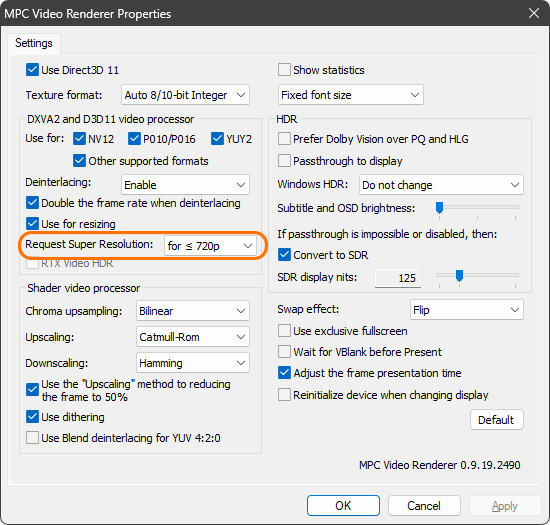Close the MPC Video Renderer Properties dialog

[x=534, y=13]
